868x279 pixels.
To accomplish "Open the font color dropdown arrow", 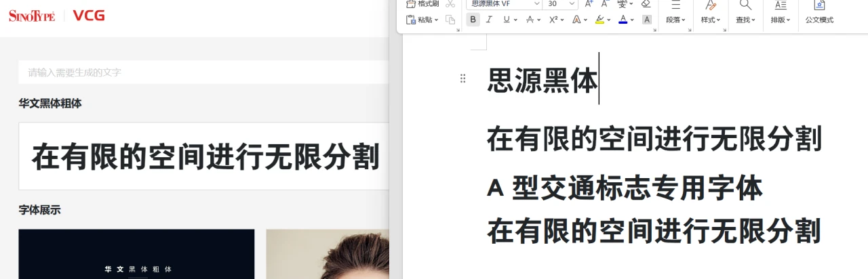I will pyautogui.click(x=633, y=20).
